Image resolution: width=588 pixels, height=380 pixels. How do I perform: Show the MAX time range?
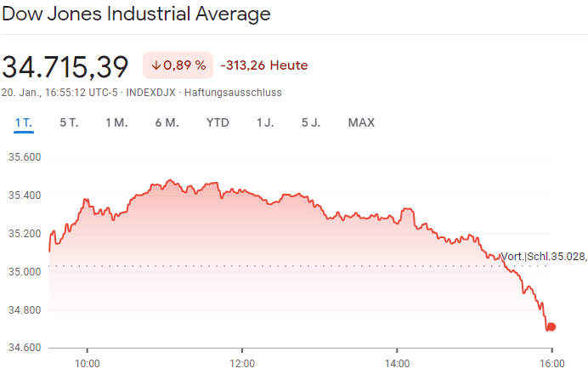361,122
